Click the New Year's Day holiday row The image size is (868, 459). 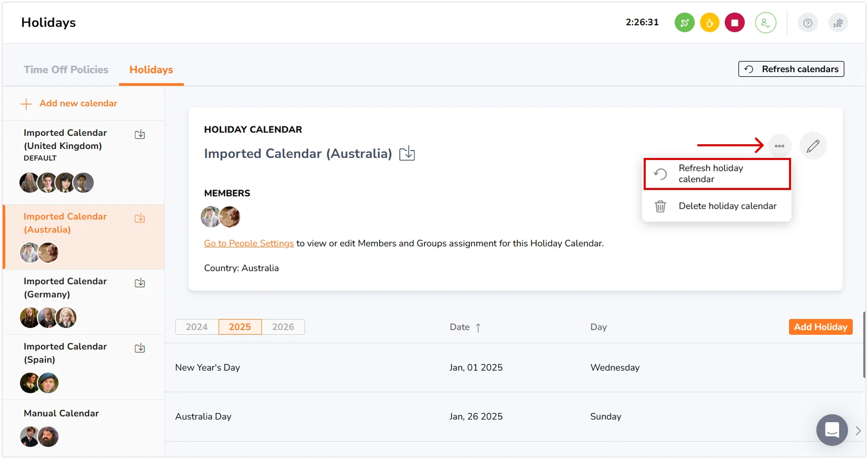pyautogui.click(x=514, y=367)
